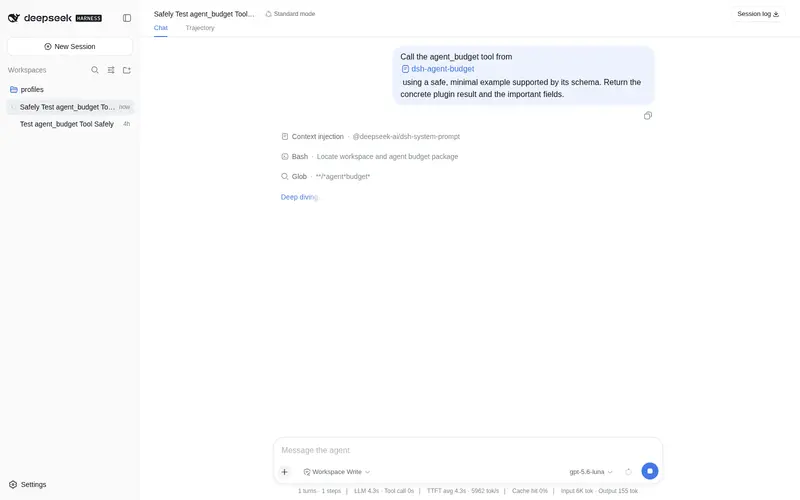Open the Workspace Write permission dropdown
The width and height of the screenshot is (800, 500).
tap(337, 472)
